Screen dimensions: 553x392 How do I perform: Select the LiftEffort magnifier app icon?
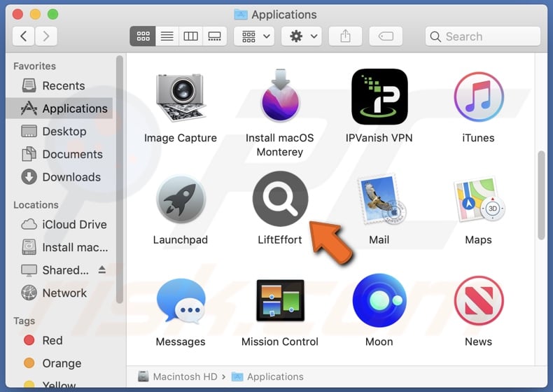[x=281, y=199]
